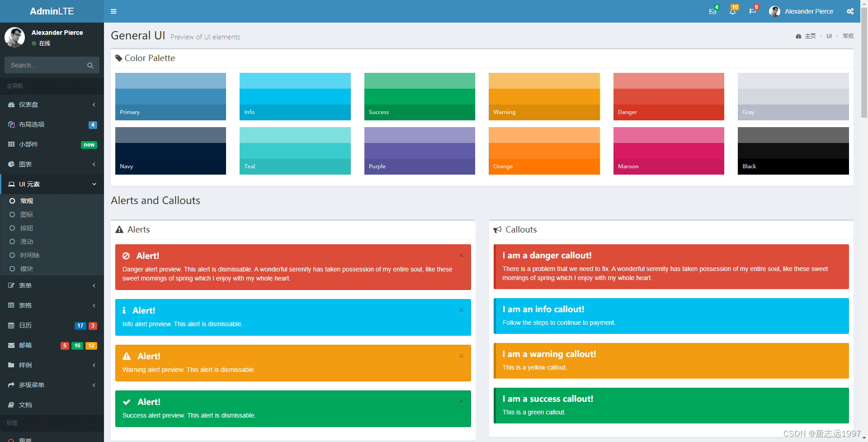The height and width of the screenshot is (442, 868).
Task: Open the 样例 menu item
Action: 52,365
